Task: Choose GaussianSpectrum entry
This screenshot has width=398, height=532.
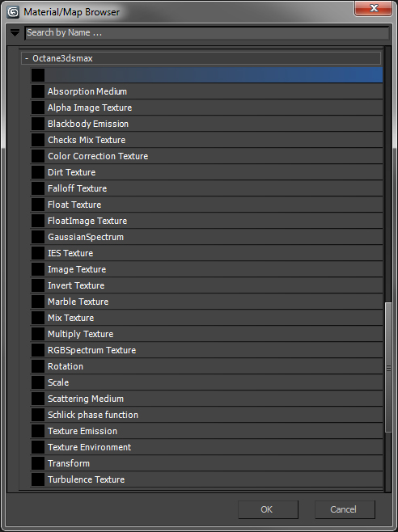Action: tap(206, 237)
